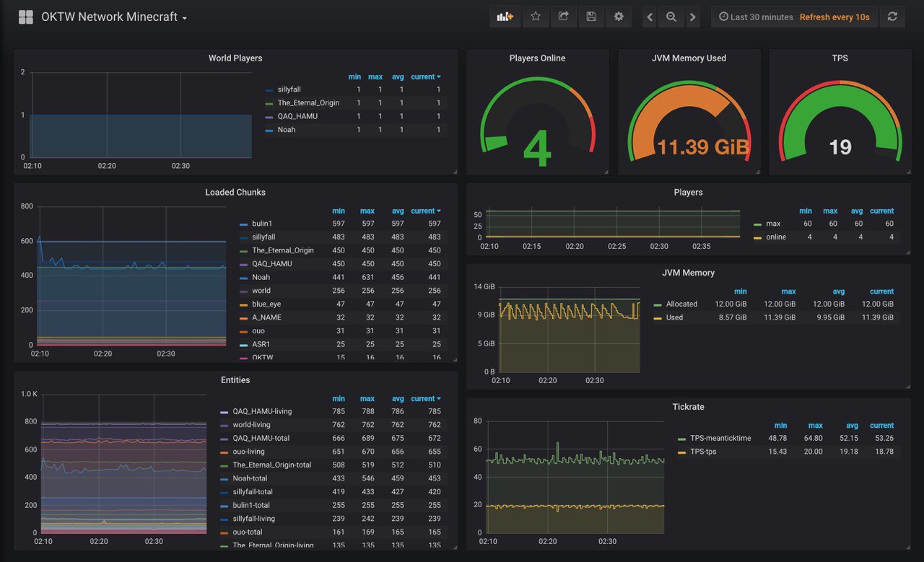Sort Players legend by max column header
This screenshot has height=562, width=924.
point(830,211)
